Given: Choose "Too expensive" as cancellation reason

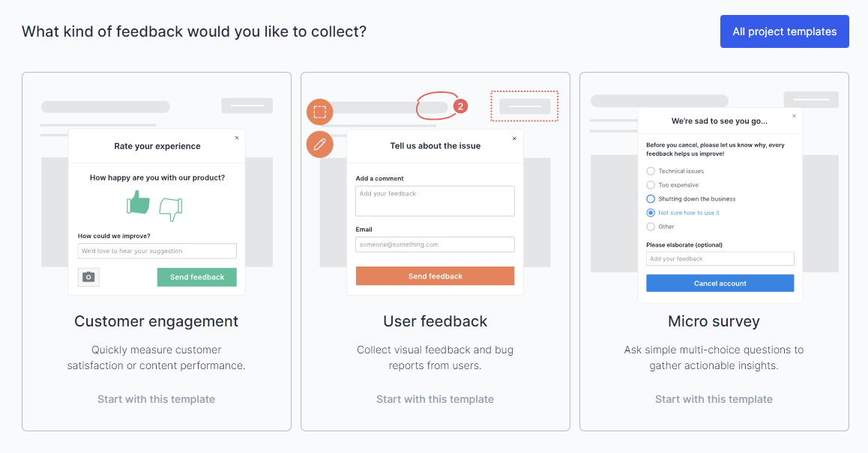Looking at the screenshot, I should coord(651,185).
